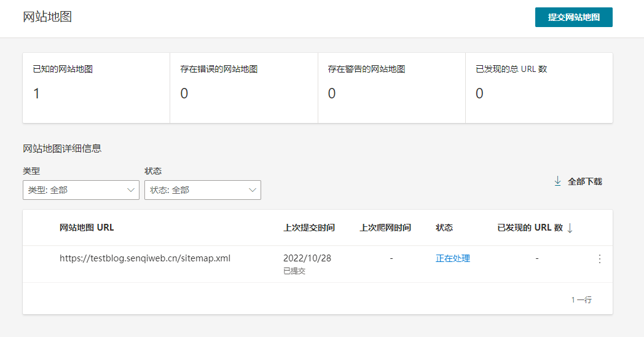Screen dimensions: 644x337
Task: Click the 2022/10/28 submission date
Action: (307, 258)
